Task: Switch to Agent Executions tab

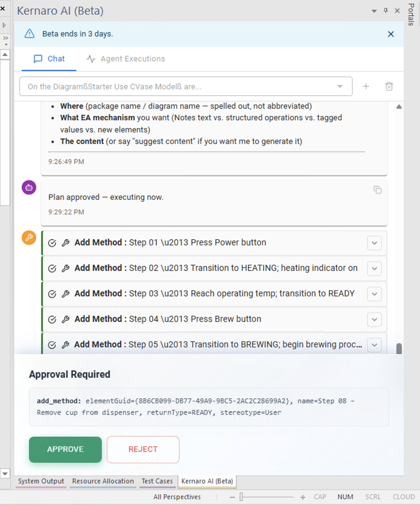Action: (126, 59)
